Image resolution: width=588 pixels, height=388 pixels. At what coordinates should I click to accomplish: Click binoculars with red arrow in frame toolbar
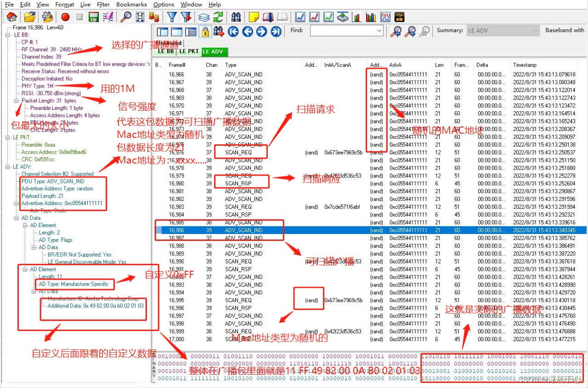click(219, 31)
